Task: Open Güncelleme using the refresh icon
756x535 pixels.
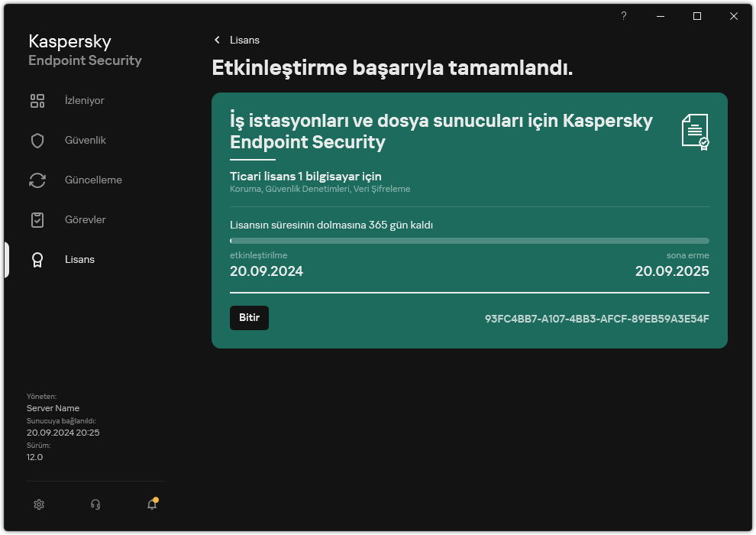Action: pyautogui.click(x=37, y=180)
